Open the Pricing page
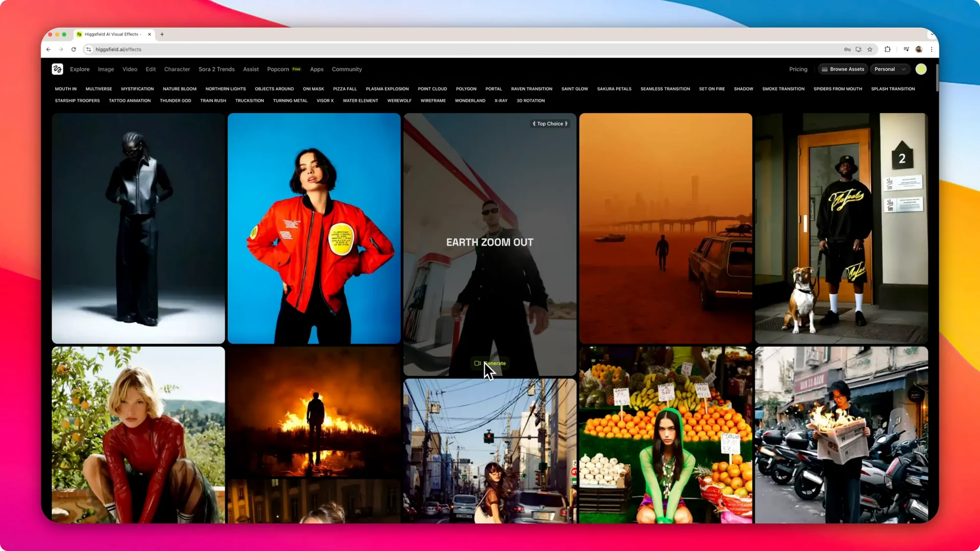Image resolution: width=980 pixels, height=551 pixels. click(798, 69)
